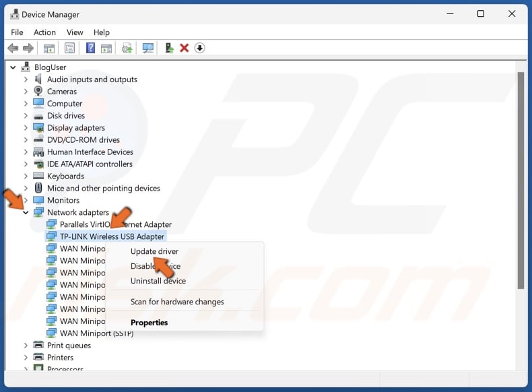
Task: Click the update driver toolbar icon
Action: [x=127, y=48]
